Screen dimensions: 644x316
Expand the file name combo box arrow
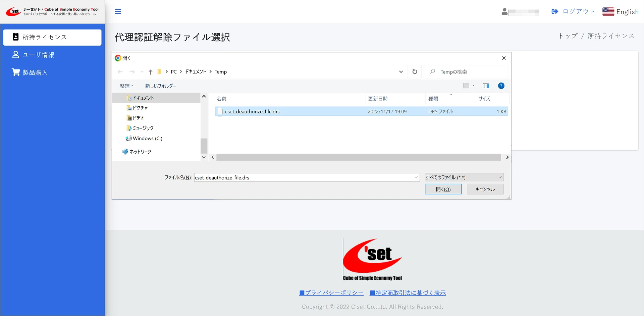pos(416,177)
